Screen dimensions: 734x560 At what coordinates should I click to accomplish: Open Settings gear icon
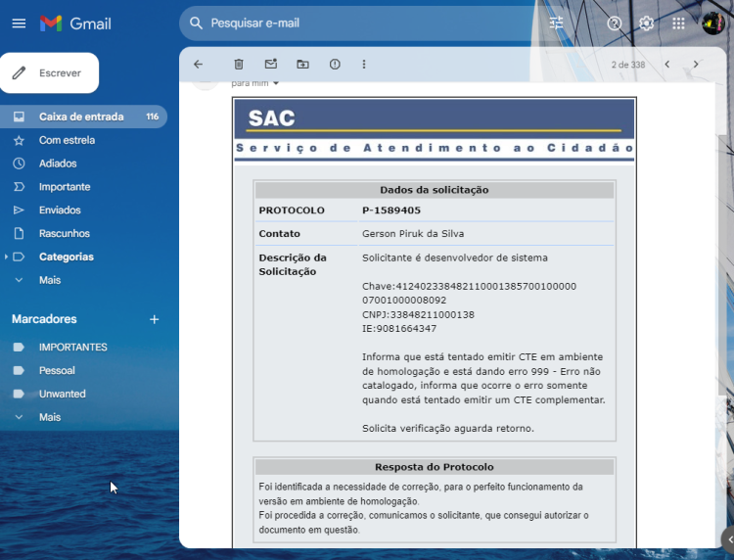tap(647, 23)
